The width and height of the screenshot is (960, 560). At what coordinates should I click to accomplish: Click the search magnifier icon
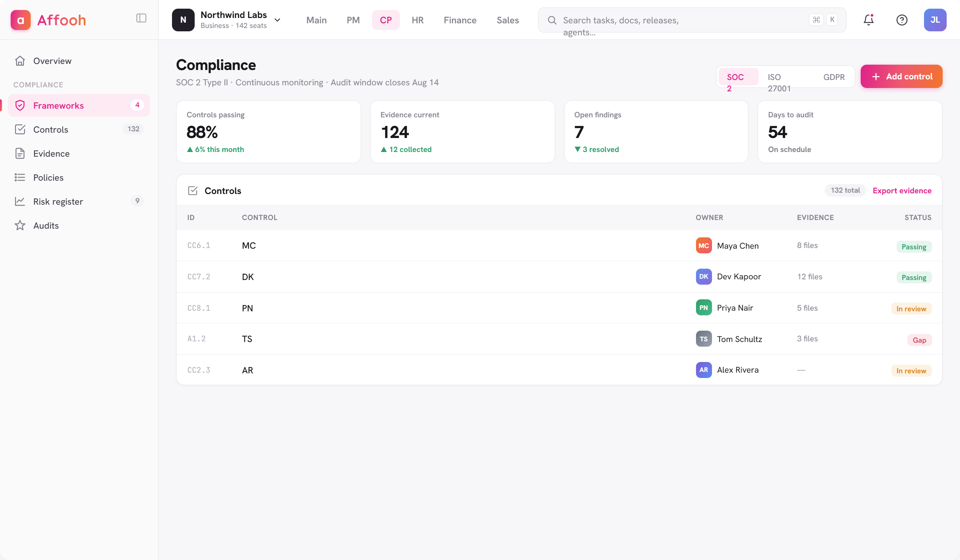(x=552, y=20)
